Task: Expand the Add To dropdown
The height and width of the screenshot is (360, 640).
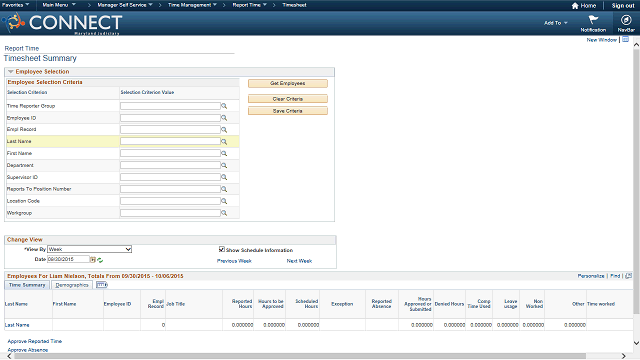Action: (x=556, y=23)
